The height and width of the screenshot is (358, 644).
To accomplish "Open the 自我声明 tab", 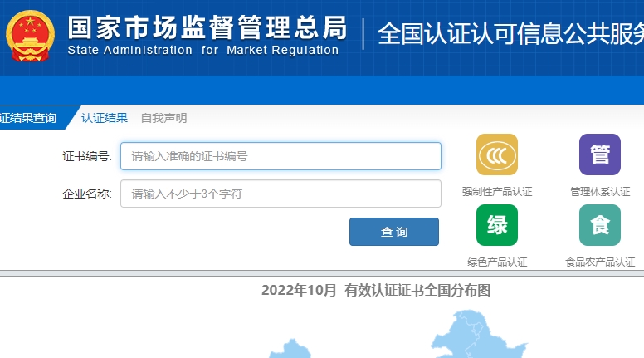I will point(163,118).
